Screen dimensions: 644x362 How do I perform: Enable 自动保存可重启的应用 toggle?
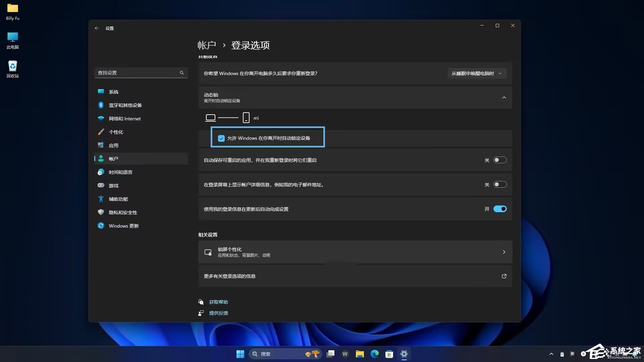pos(500,160)
